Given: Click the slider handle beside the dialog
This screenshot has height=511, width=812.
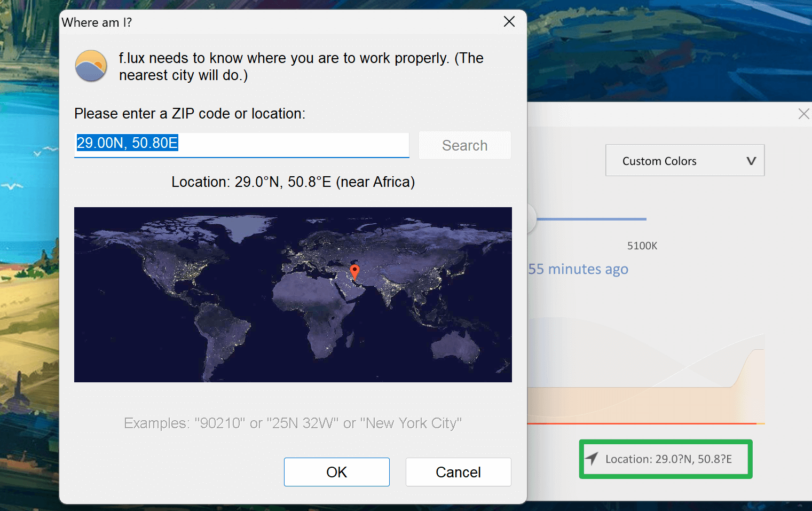Looking at the screenshot, I should click(532, 219).
